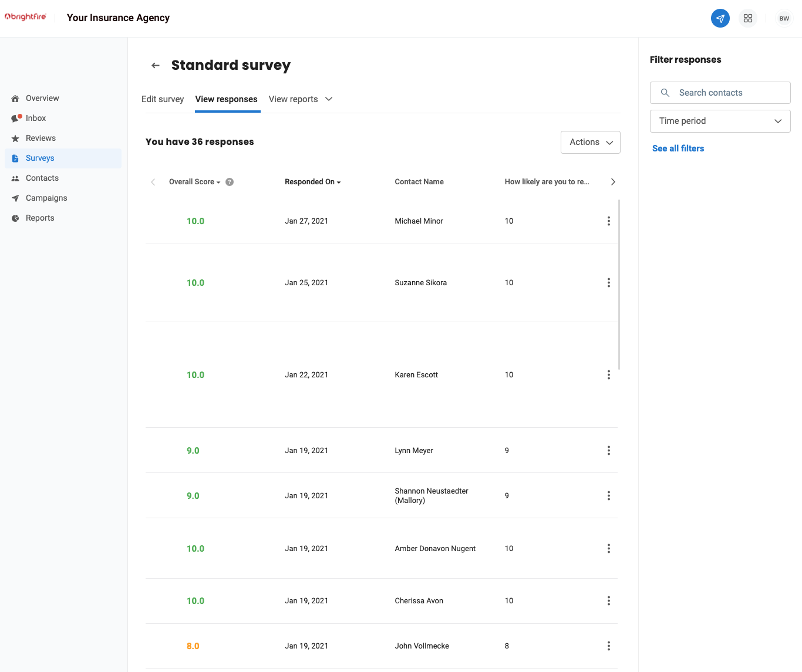Expand the Time period filter
The height and width of the screenshot is (672, 802).
tap(720, 121)
